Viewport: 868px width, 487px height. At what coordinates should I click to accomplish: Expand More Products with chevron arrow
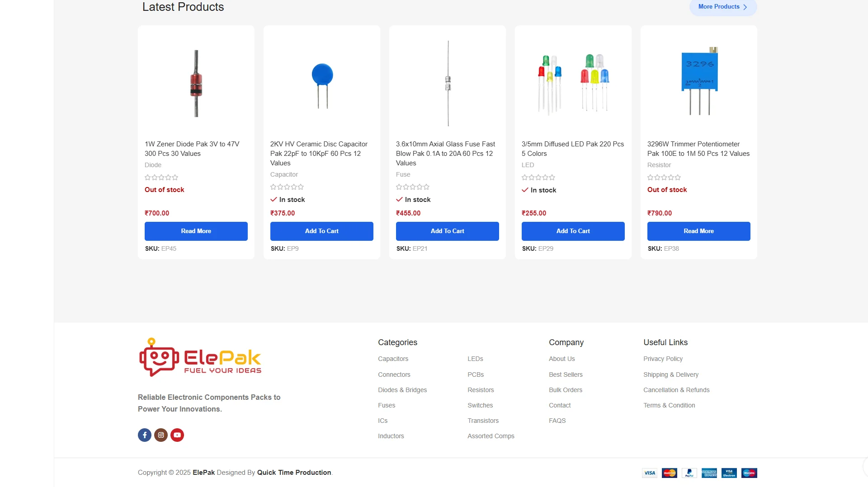tap(722, 7)
